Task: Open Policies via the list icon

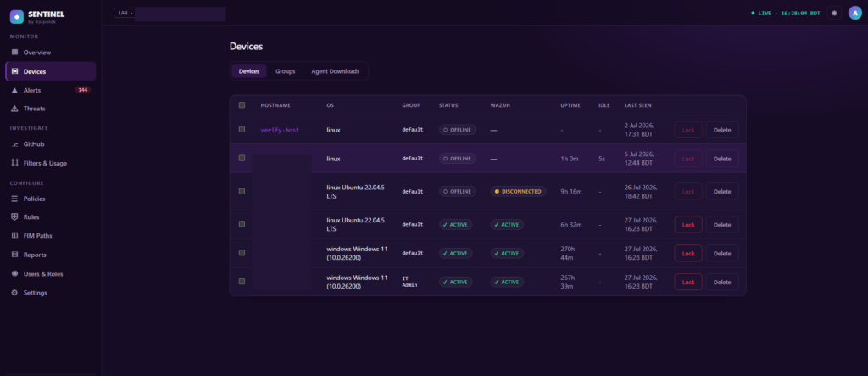Action: (x=15, y=199)
